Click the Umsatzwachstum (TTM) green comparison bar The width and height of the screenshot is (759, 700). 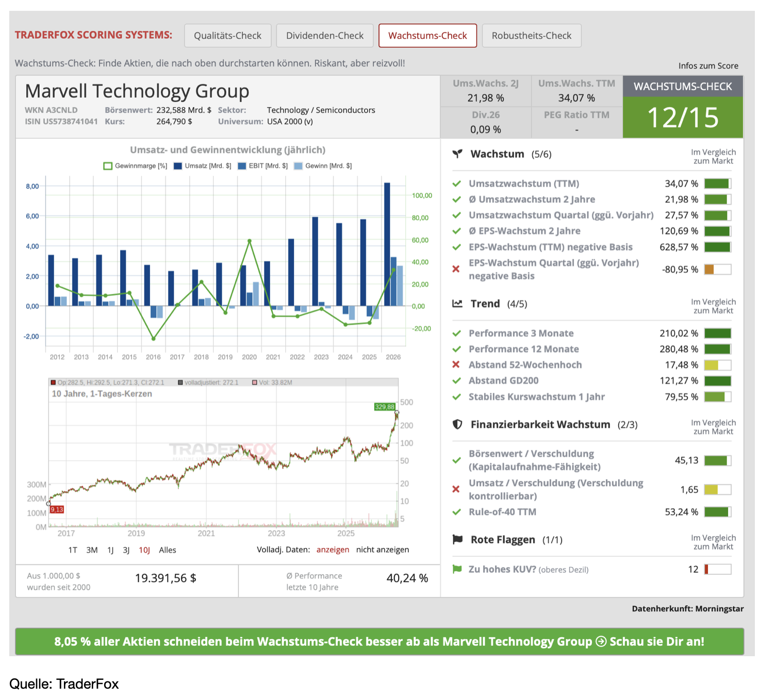718,184
